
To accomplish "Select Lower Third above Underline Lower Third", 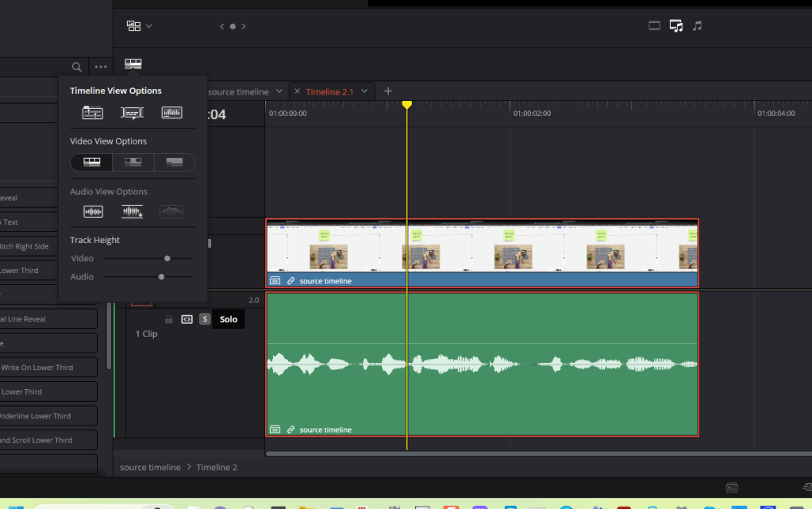I will pyautogui.click(x=48, y=391).
